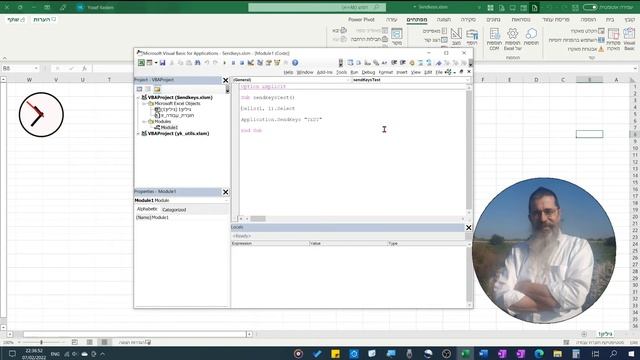640x360 pixels.
Task: Collapse the VBAProject (Sendkeys.xlsm) tree node
Action: click(x=138, y=98)
